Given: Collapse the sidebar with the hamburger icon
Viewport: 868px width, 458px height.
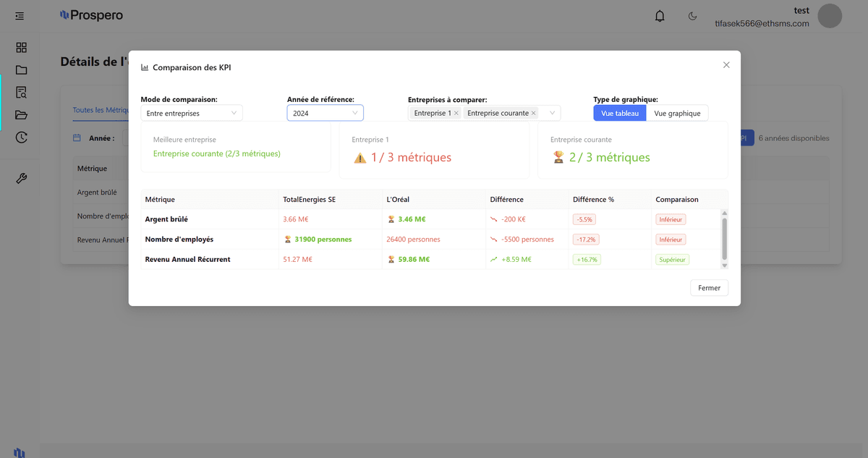Looking at the screenshot, I should tap(19, 15).
